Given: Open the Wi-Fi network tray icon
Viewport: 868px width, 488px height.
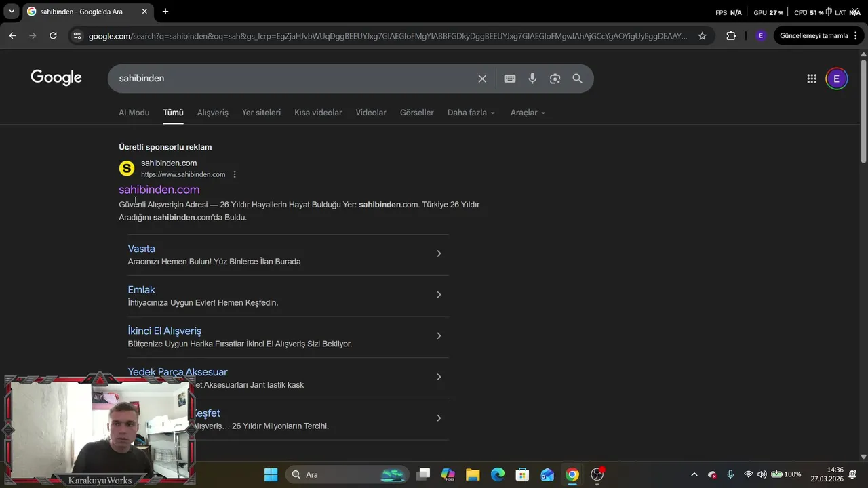Looking at the screenshot, I should tap(749, 474).
